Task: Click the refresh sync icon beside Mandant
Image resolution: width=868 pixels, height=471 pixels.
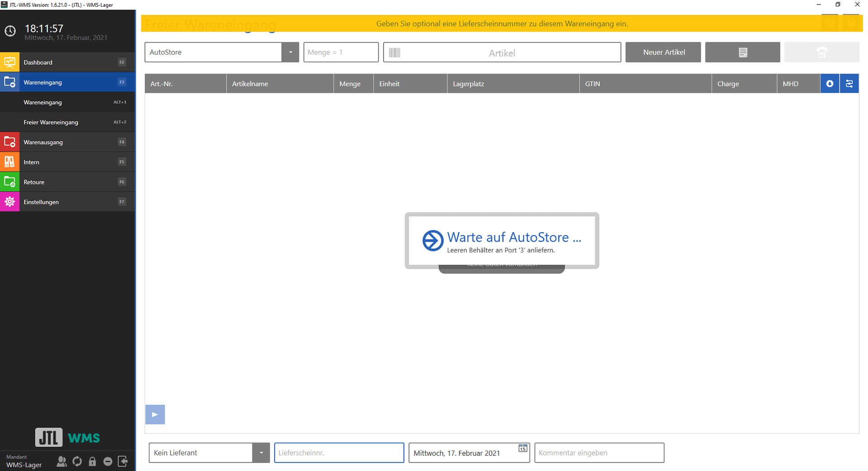Action: (77, 461)
